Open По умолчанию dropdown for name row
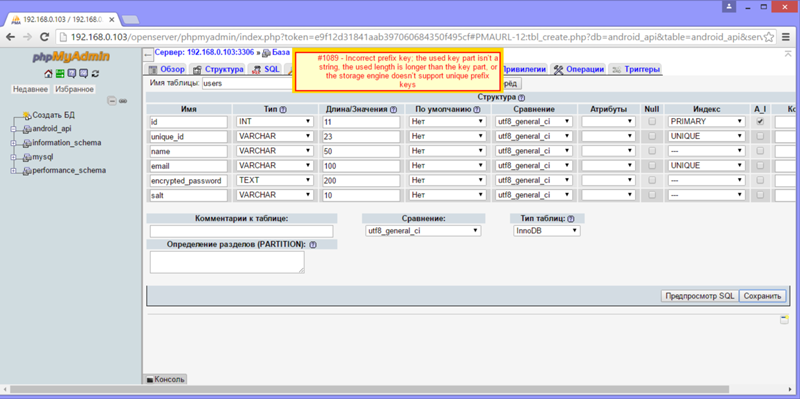This screenshot has height=399, width=800. [x=447, y=151]
